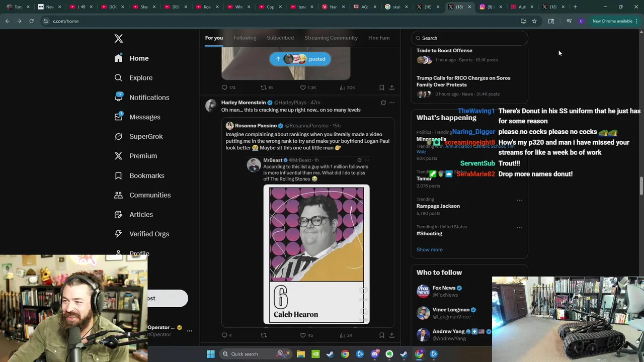Open Notifications in the sidebar
Screen dimensions: 644x362
141,98
